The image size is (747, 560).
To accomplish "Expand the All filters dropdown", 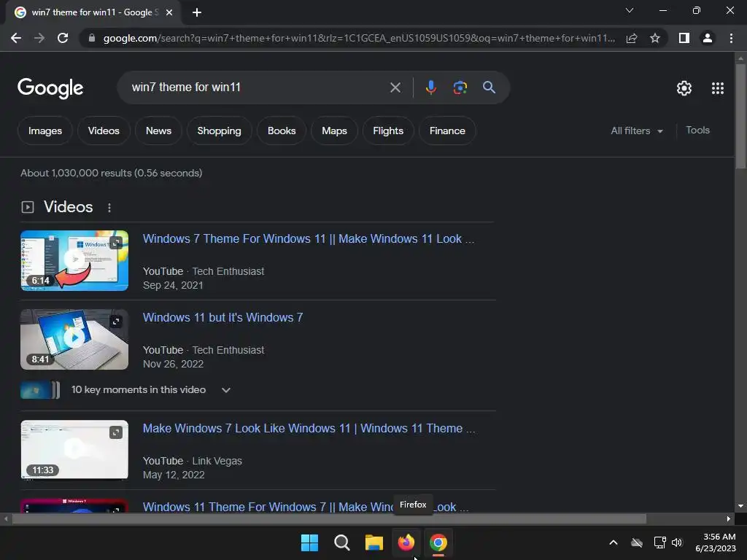I will [x=636, y=131].
